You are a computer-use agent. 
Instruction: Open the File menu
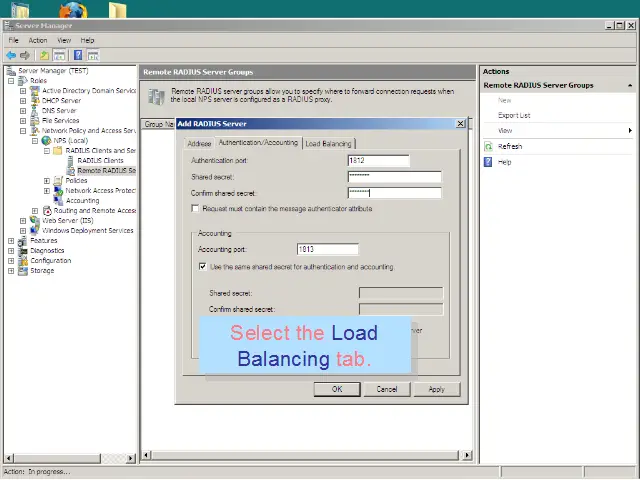[13, 40]
